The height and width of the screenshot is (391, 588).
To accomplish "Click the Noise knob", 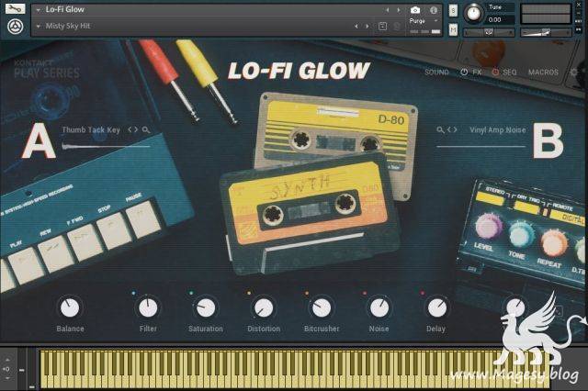I will coord(379,307).
